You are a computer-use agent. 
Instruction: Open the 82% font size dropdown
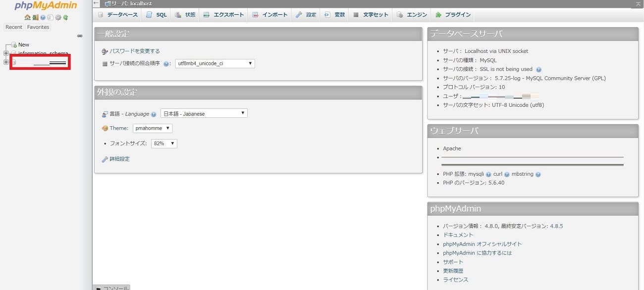(x=164, y=144)
